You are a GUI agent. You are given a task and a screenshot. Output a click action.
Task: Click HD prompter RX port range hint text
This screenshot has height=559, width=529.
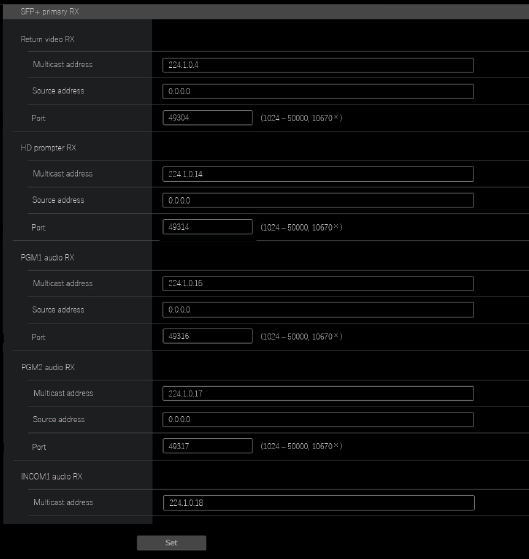click(x=301, y=227)
